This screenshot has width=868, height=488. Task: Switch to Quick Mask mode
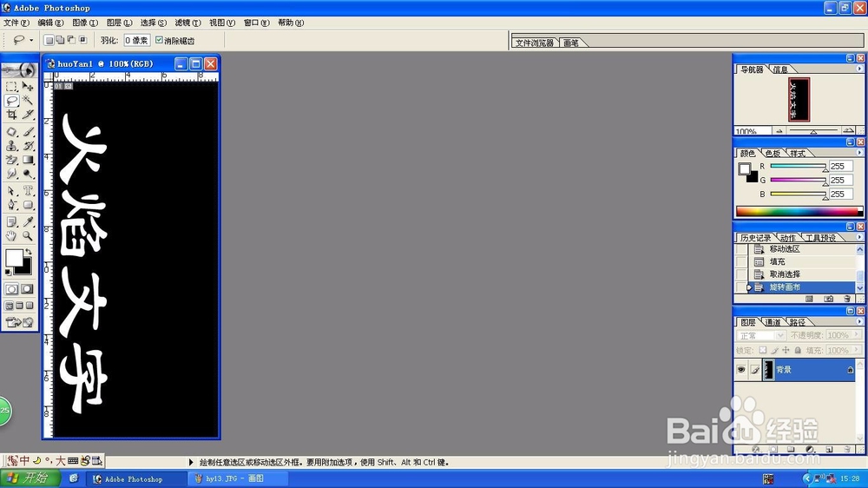[27, 289]
